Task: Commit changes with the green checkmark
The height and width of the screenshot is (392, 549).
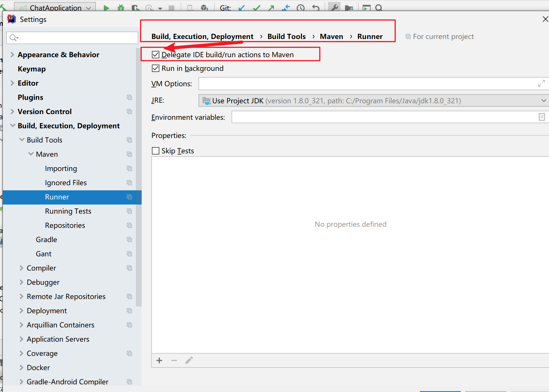Action: [257, 8]
